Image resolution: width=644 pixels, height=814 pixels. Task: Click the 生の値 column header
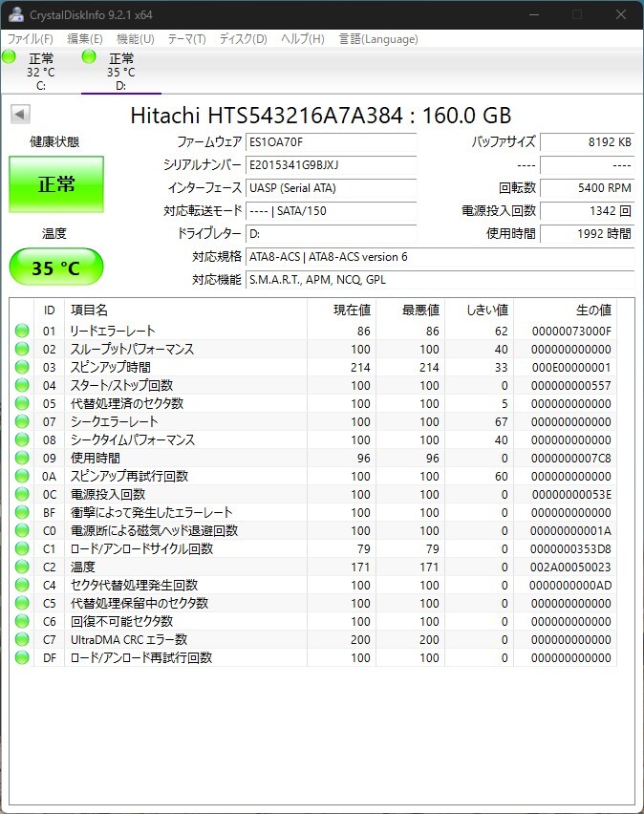click(565, 310)
